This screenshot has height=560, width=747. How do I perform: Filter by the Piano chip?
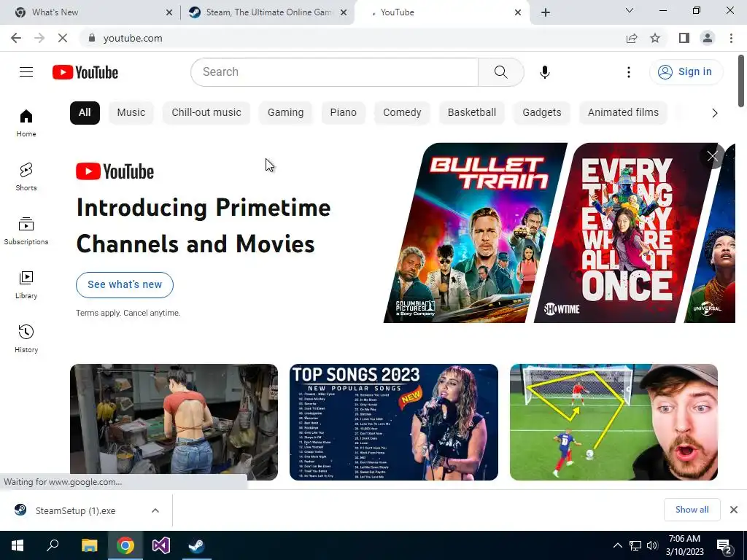[343, 113]
